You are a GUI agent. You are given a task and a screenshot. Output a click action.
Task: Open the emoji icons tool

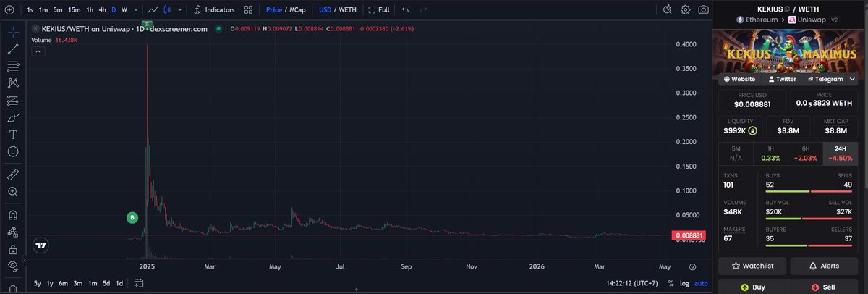[x=12, y=152]
